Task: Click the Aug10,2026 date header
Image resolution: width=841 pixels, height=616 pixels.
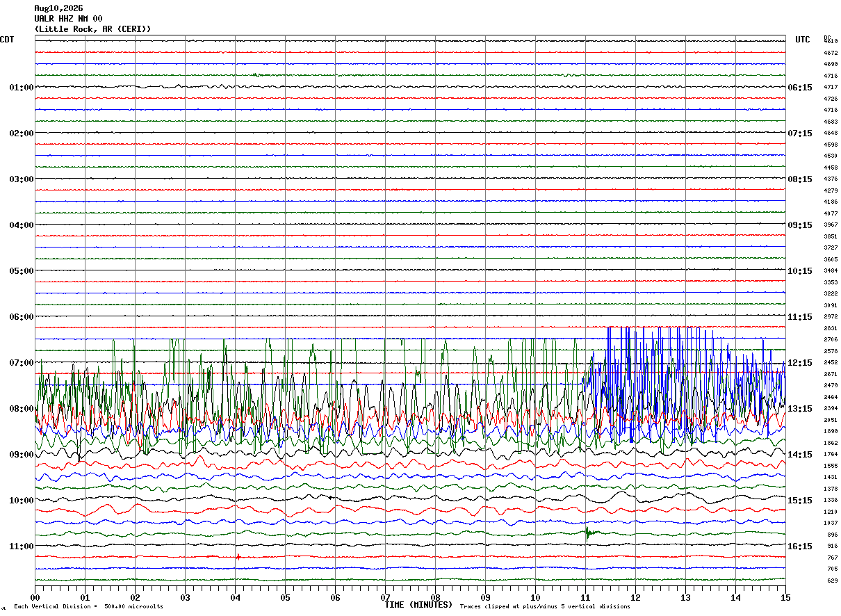Action: click(58, 8)
